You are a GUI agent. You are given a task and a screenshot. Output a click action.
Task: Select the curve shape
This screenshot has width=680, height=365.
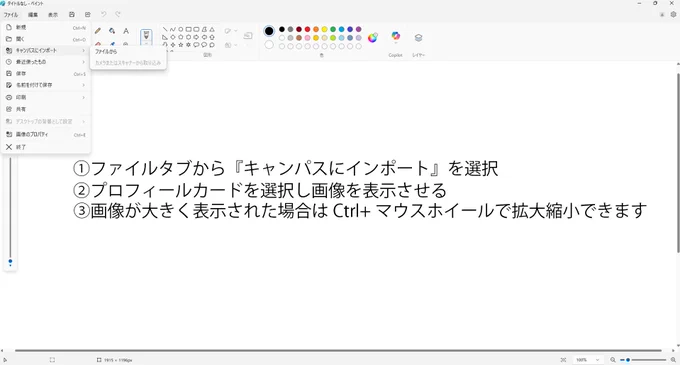(x=173, y=29)
